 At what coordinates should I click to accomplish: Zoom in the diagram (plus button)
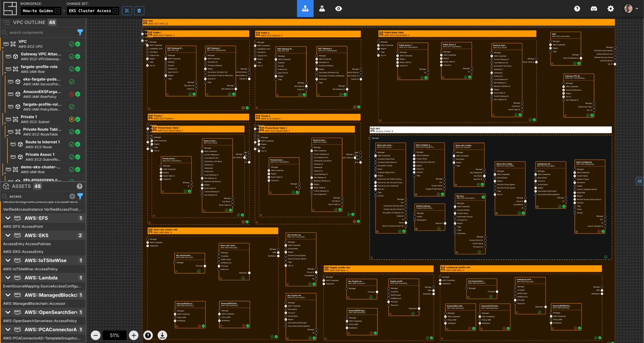click(x=134, y=335)
